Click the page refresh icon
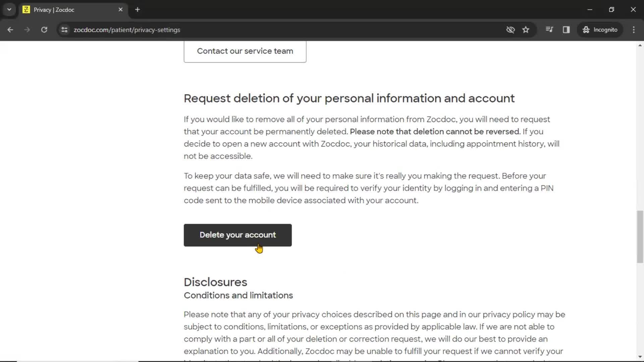Screen dimensions: 644x362 [44, 29]
